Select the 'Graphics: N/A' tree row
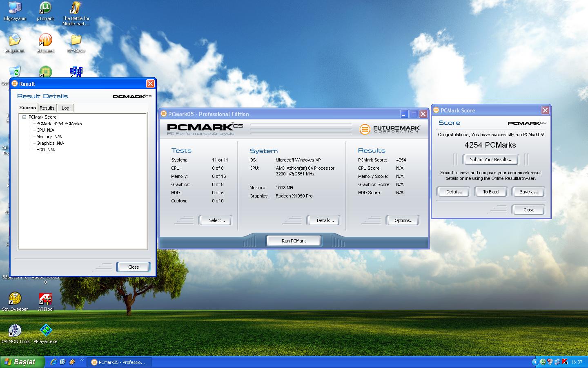Screen dimensions: 588x368 click(x=50, y=143)
